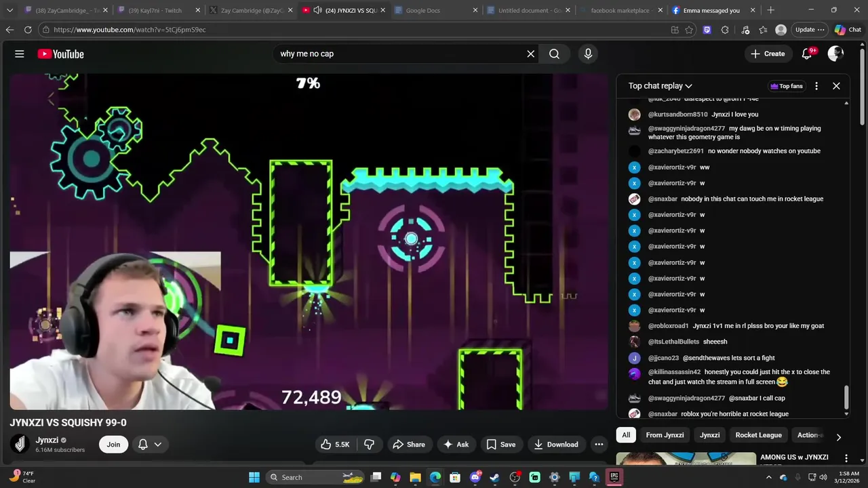Screen dimensions: 868x488
Task: Toggle Top fans view in chat
Action: pyautogui.click(x=787, y=86)
